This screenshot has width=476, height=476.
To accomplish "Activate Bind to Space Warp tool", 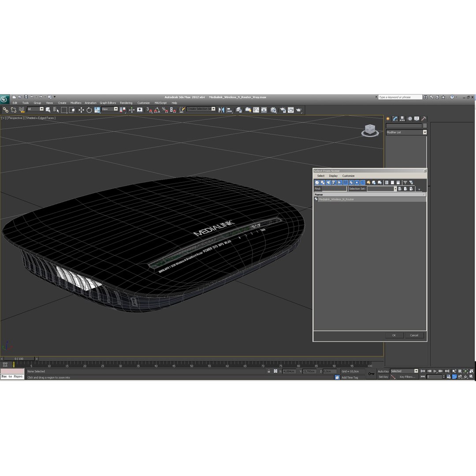I will [x=22, y=110].
